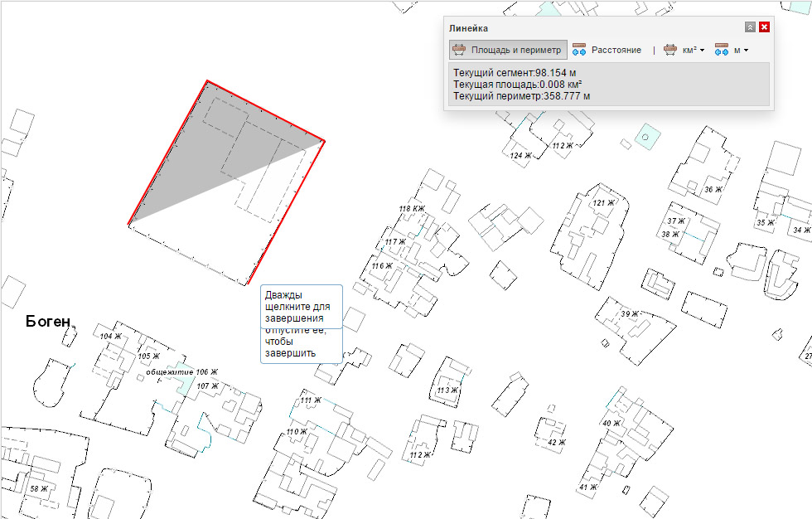Select the building labeled 121 Ж

click(604, 203)
